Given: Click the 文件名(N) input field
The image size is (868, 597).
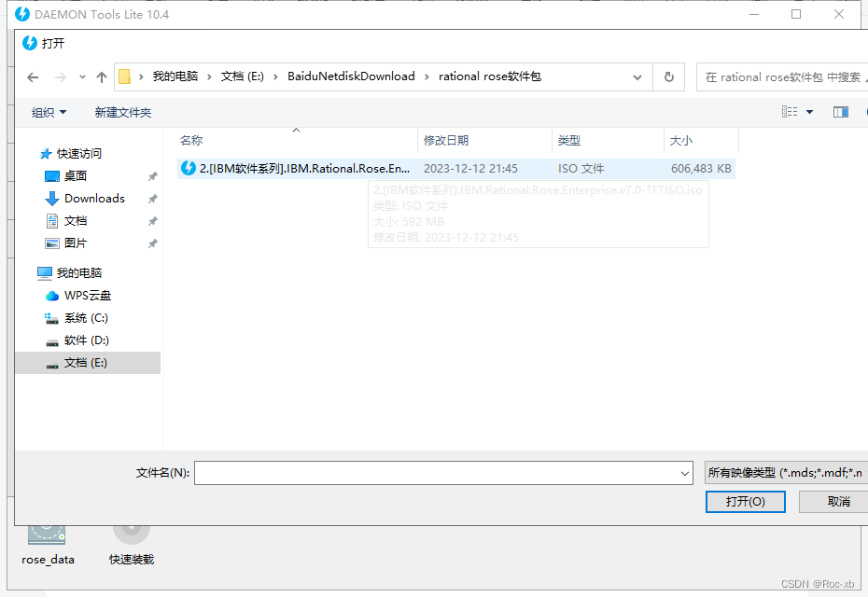Looking at the screenshot, I should pyautogui.click(x=436, y=473).
